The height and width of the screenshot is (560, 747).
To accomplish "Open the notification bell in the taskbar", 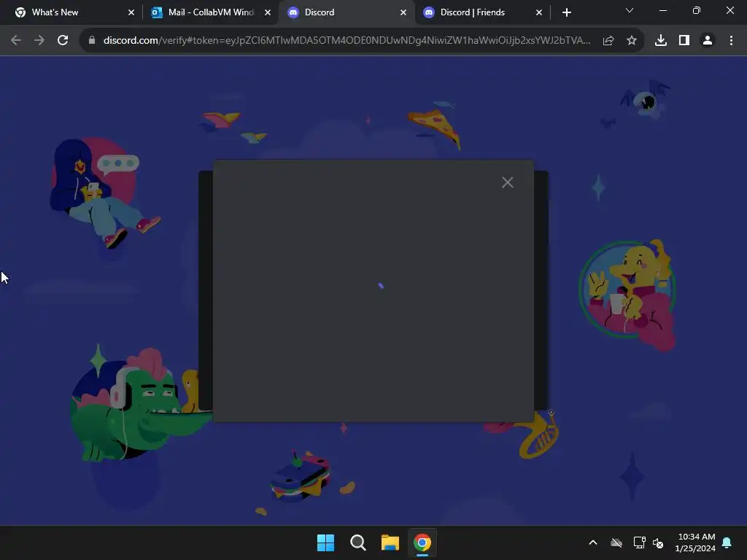I will point(727,542).
